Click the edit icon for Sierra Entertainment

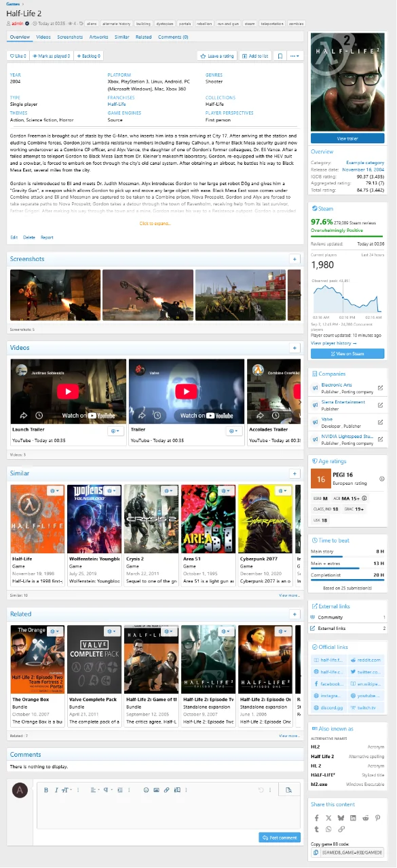(380, 404)
